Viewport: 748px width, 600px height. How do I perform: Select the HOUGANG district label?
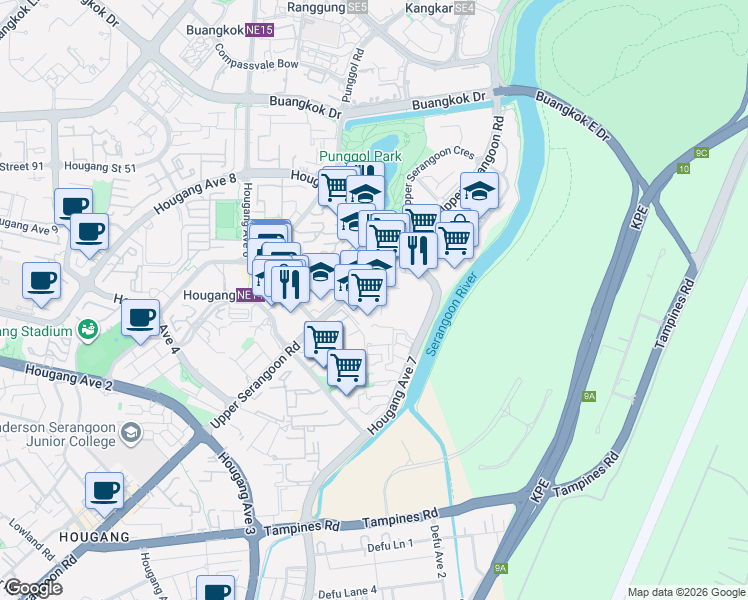(94, 537)
